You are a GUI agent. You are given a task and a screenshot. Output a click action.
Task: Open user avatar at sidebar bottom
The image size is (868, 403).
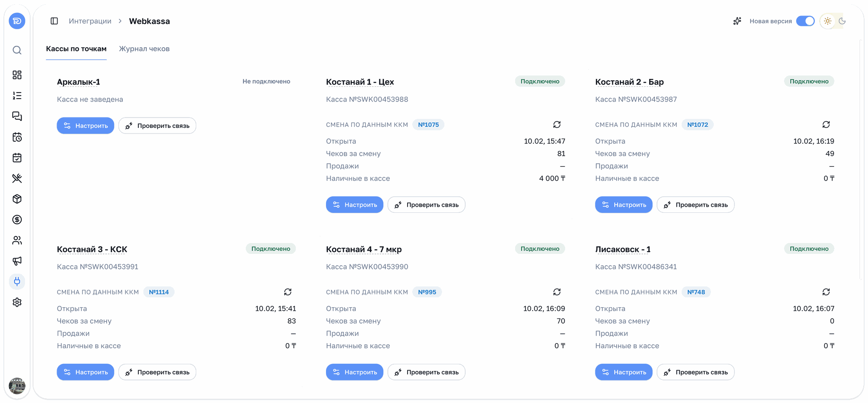pos(17,386)
